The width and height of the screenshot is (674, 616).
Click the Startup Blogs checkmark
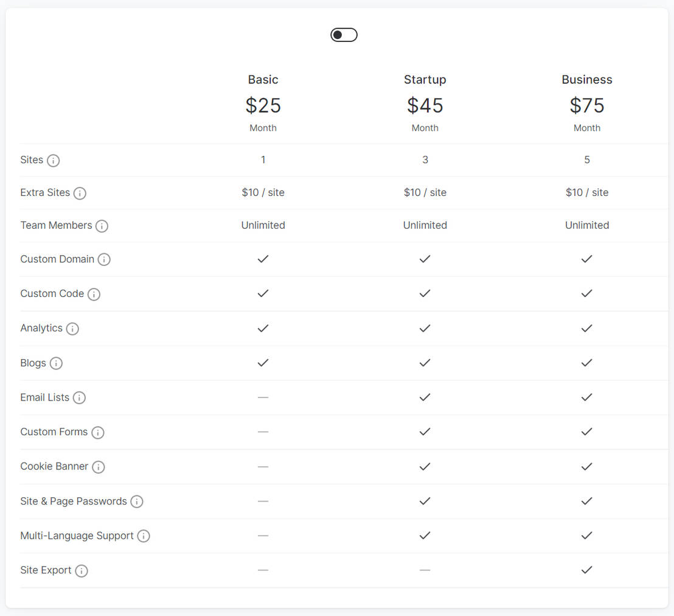coord(425,363)
